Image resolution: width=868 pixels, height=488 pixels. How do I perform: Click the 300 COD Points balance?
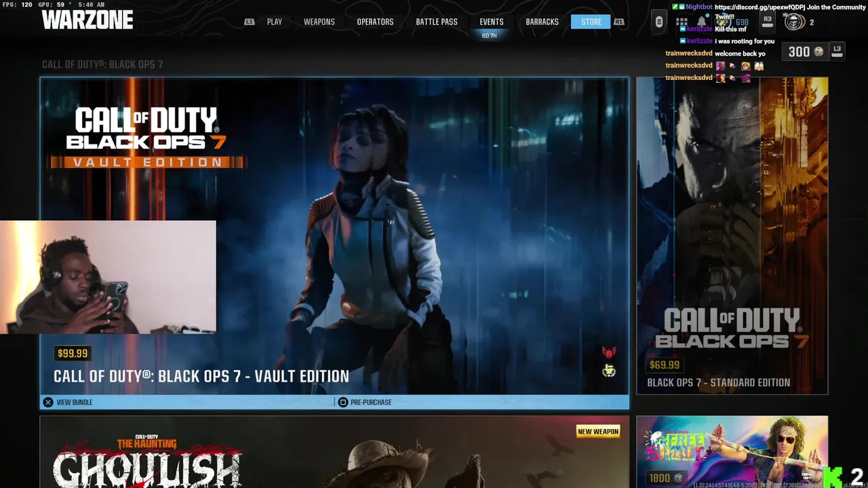[806, 52]
